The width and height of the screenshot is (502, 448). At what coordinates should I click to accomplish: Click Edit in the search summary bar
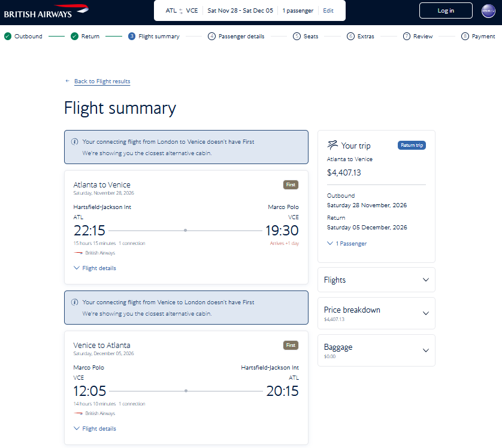tap(328, 11)
